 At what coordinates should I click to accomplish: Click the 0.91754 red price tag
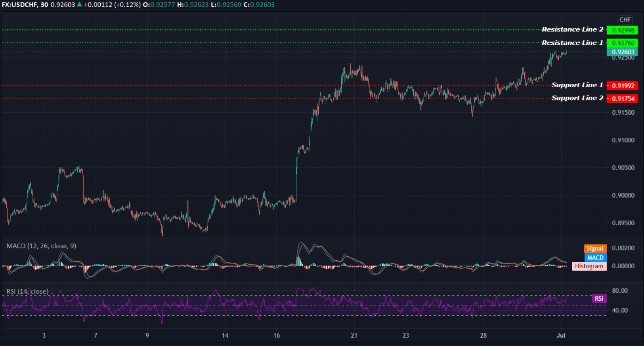pos(622,99)
